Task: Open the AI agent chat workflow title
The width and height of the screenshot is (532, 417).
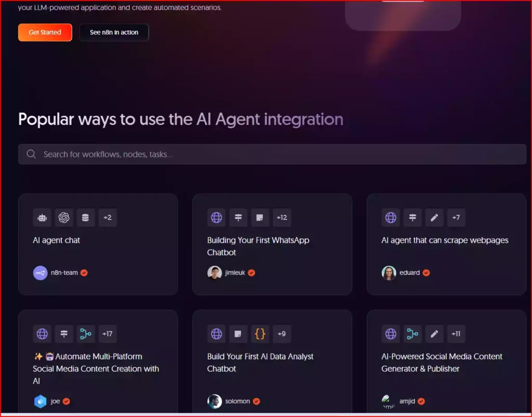Action: click(56, 240)
